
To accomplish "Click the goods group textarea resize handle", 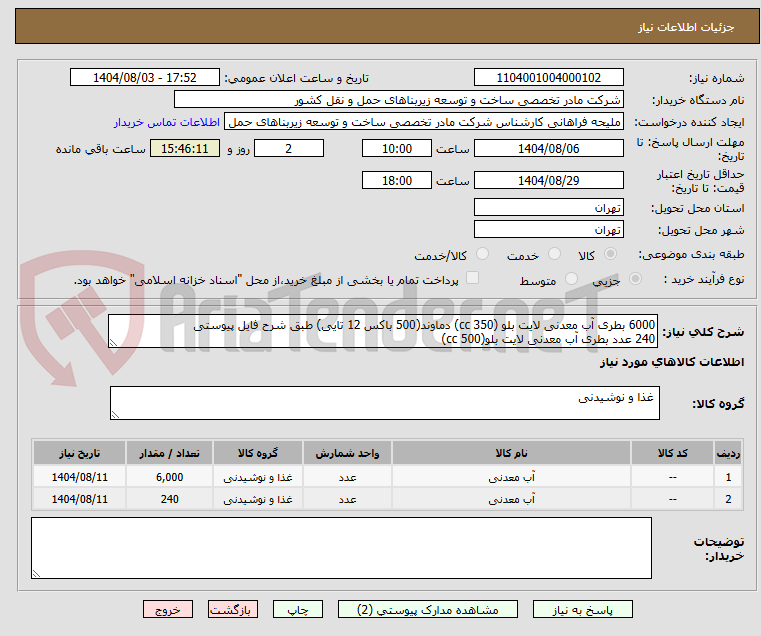I will coord(115,415).
